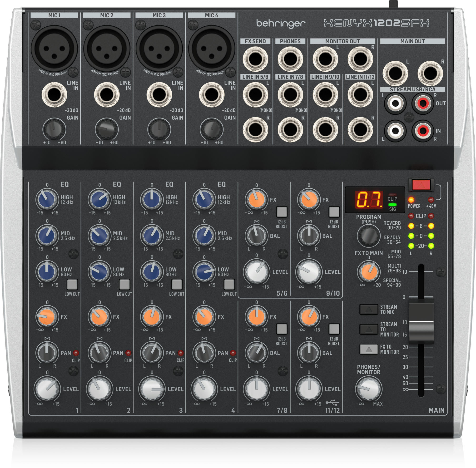Click the LINE IN 5/6 left jack

255,94
